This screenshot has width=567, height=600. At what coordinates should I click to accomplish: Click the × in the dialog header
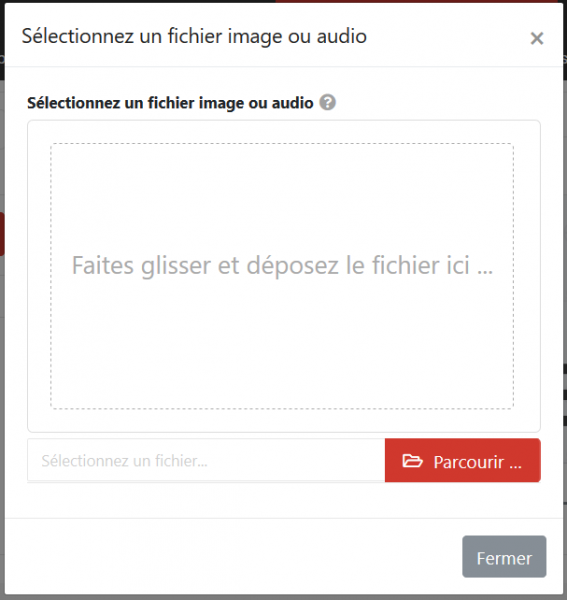(537, 38)
